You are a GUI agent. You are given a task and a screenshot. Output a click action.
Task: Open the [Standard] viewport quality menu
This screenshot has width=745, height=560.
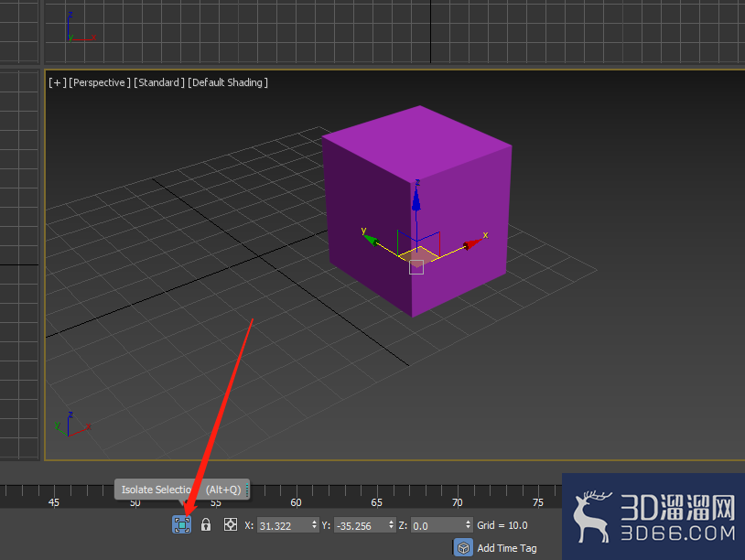point(158,82)
